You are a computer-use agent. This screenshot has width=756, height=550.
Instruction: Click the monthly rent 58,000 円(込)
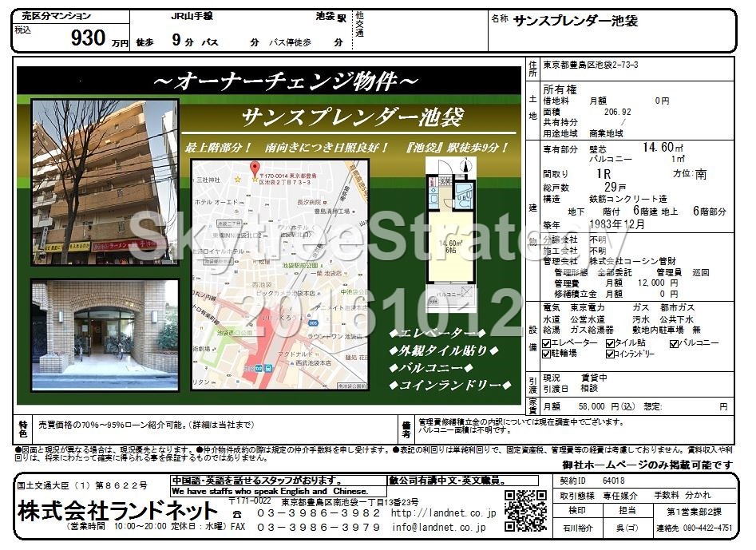(607, 407)
